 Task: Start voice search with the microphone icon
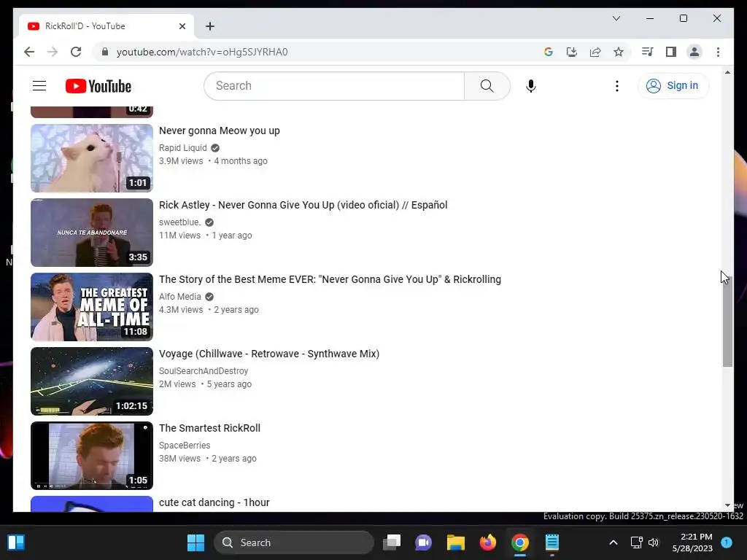(531, 86)
